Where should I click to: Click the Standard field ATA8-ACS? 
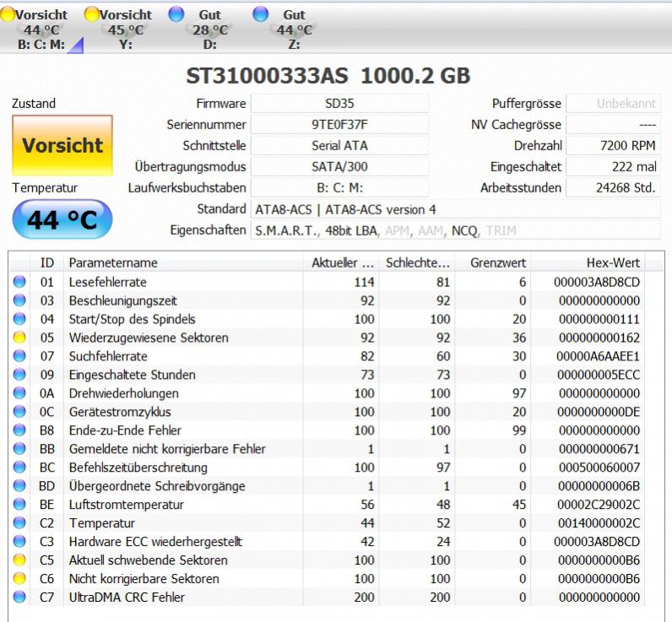coord(456,209)
